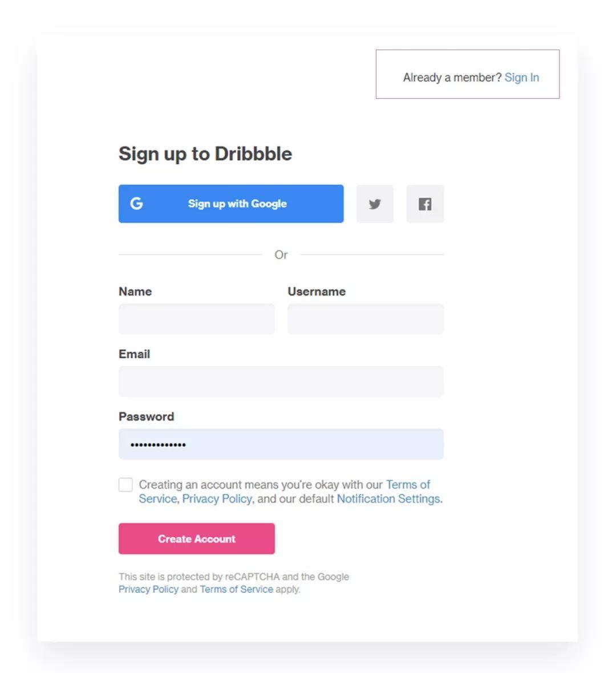Screen dimensions: 616x673
Task: Click into the Username text box
Action: tap(365, 319)
